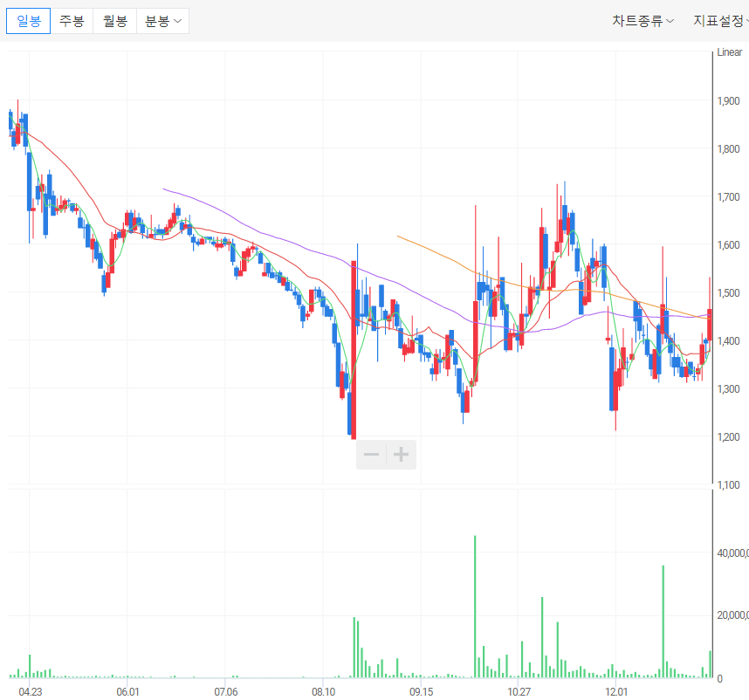
Task: Switch to the 주봉 weekly chart tab
Action: point(72,21)
